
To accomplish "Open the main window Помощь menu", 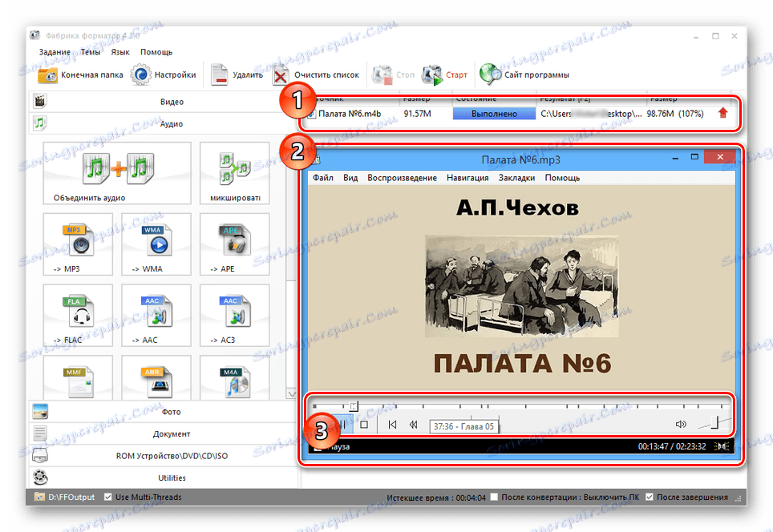I will coord(156,52).
